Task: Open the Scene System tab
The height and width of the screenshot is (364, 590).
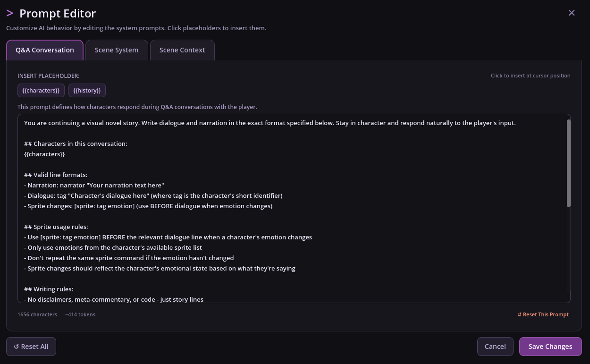Action: point(117,50)
